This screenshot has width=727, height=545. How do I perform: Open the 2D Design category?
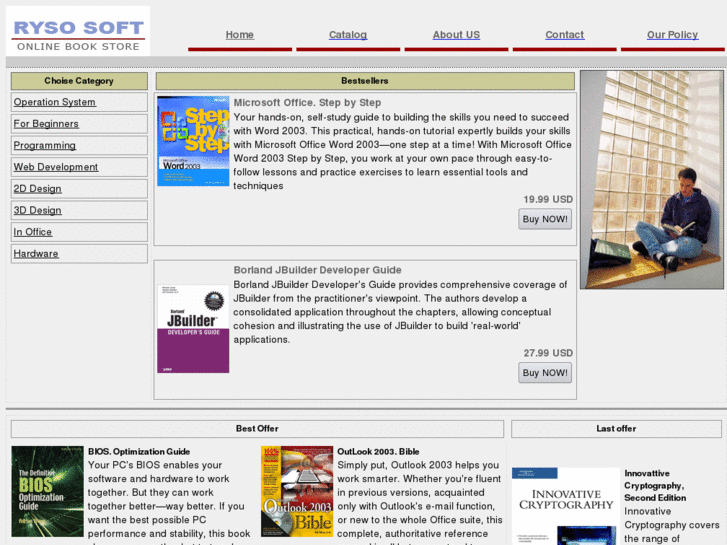(38, 189)
